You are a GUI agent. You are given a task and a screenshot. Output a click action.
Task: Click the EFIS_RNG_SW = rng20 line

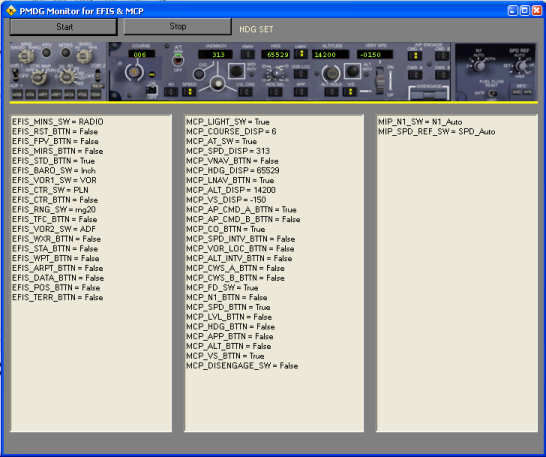pyautogui.click(x=54, y=210)
